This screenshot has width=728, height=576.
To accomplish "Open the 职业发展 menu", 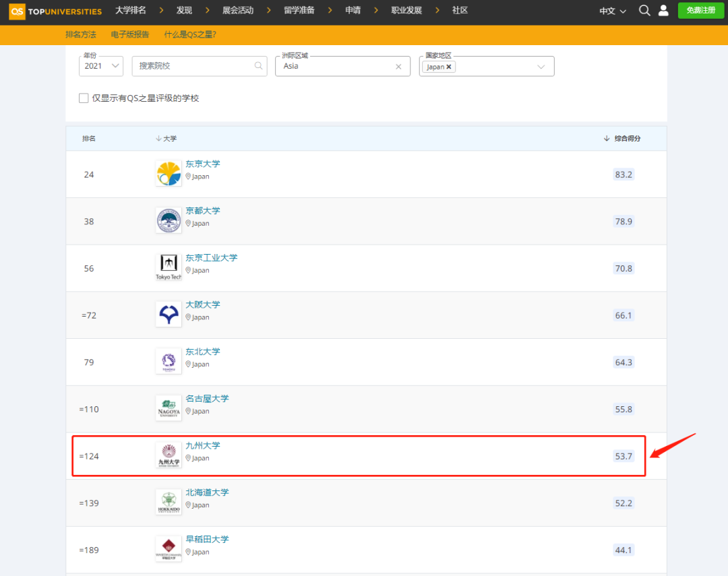I will pyautogui.click(x=406, y=10).
